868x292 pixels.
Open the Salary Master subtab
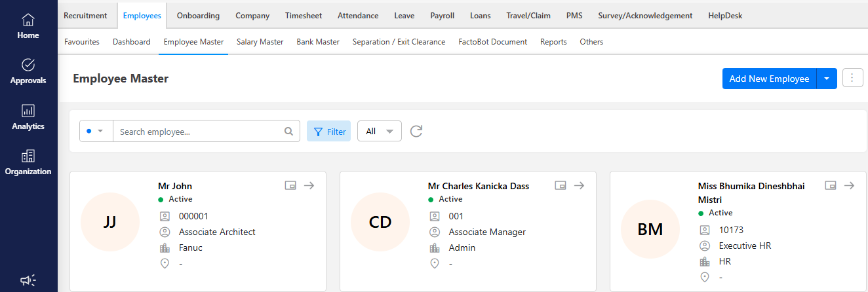[x=260, y=42]
